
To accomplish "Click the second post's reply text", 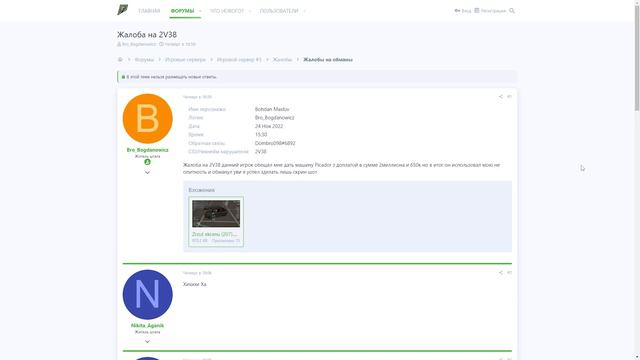I will pos(195,284).
